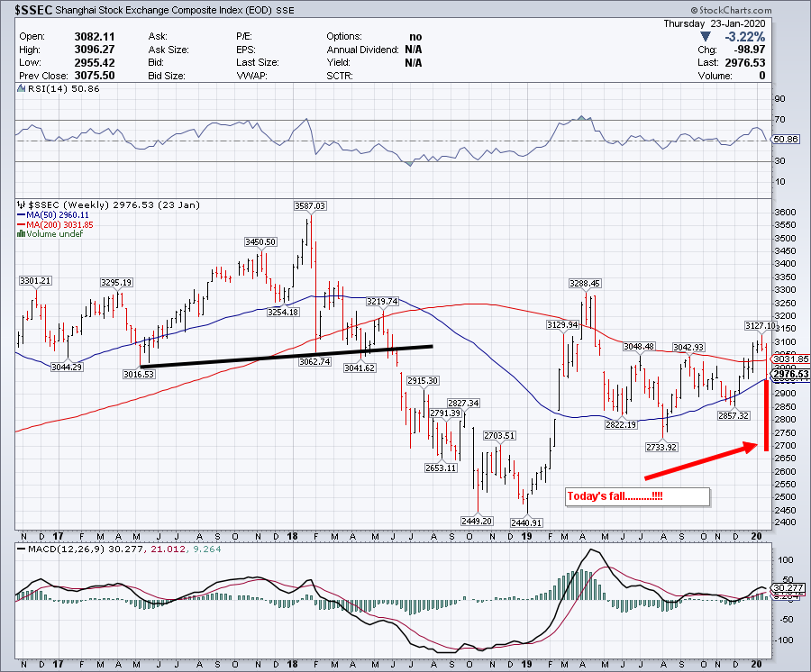Click the price label 3301.21
This screenshot has height=672, width=811.
click(x=35, y=281)
